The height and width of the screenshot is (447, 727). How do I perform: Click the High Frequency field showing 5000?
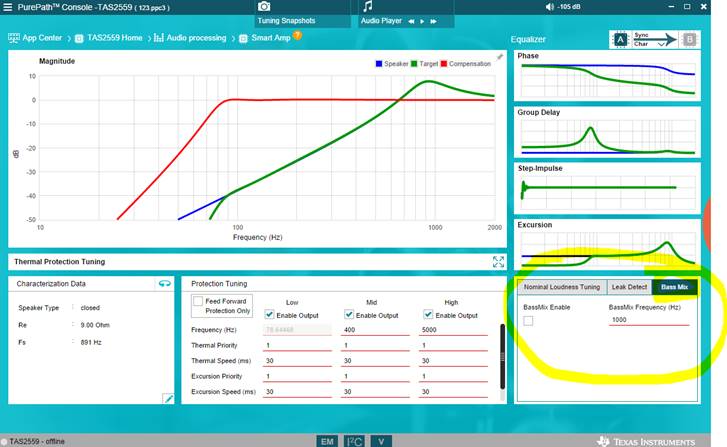tap(454, 330)
